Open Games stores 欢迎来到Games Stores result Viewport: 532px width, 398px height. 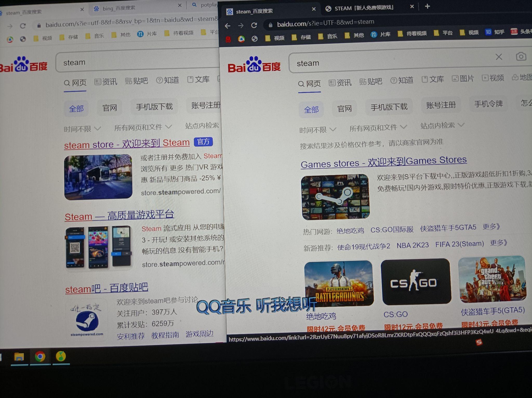(384, 162)
